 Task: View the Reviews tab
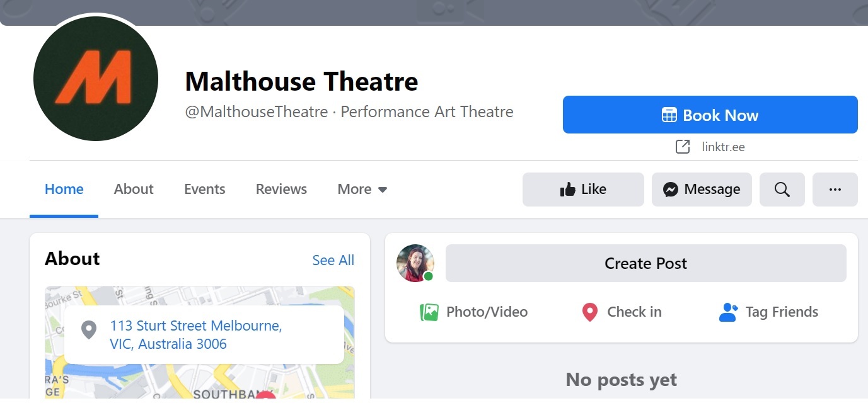(281, 189)
